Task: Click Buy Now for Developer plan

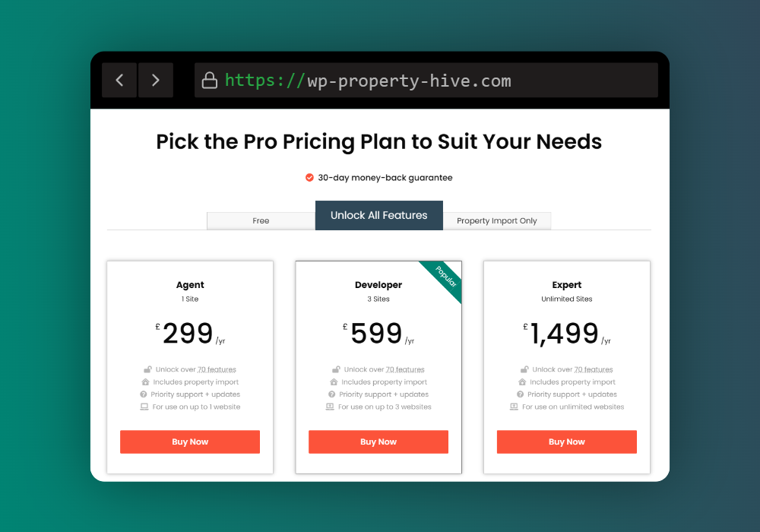Action: click(x=378, y=442)
